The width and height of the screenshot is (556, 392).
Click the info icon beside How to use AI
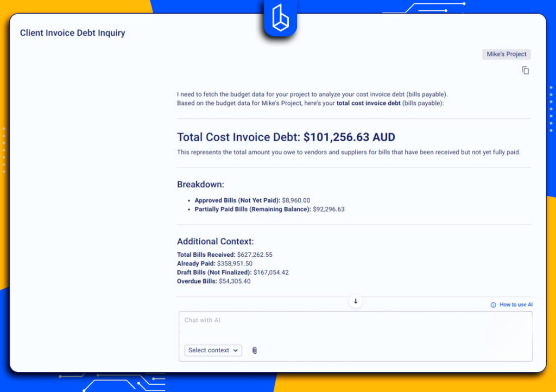tap(492, 305)
